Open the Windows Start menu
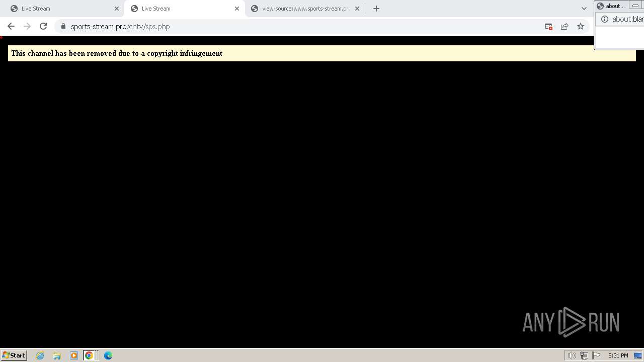This screenshot has height=362, width=644. click(14, 355)
